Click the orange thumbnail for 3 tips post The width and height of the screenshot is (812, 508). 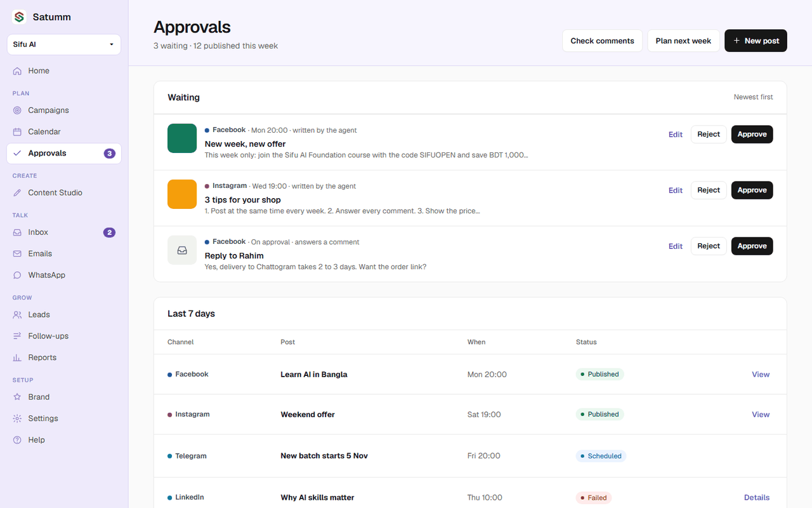(182, 194)
